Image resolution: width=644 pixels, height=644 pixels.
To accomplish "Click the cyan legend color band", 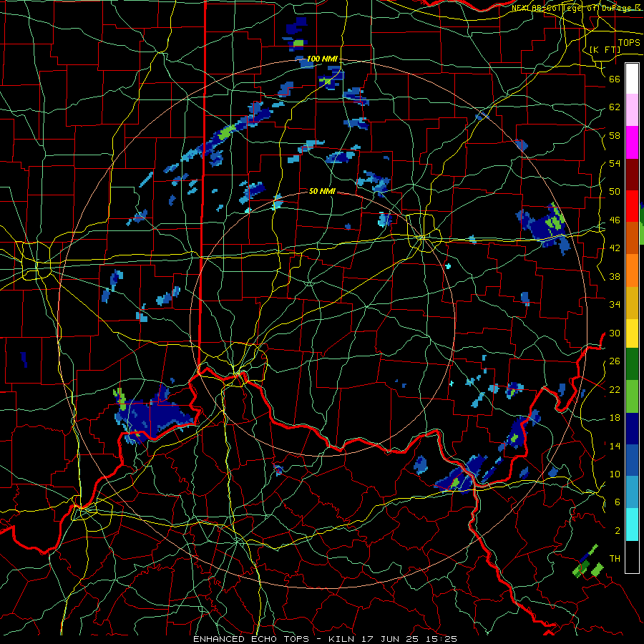I will pos(632,525).
